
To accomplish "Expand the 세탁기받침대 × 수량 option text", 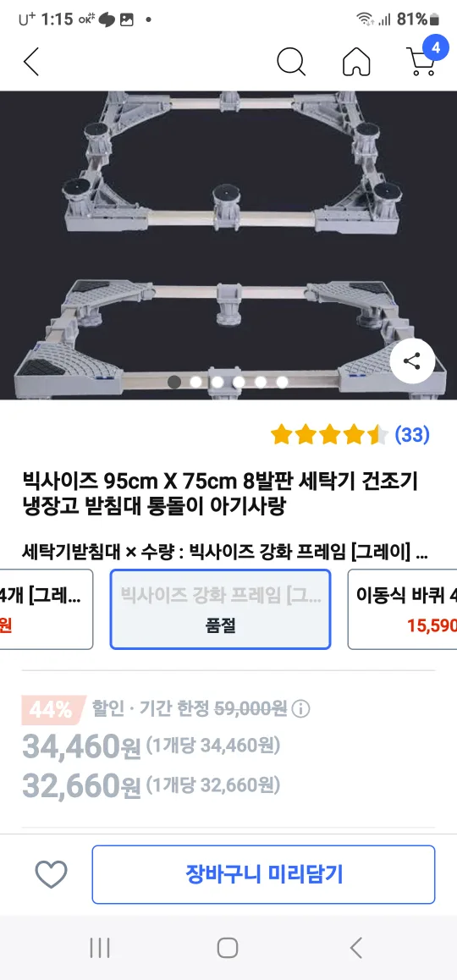I will (x=225, y=553).
